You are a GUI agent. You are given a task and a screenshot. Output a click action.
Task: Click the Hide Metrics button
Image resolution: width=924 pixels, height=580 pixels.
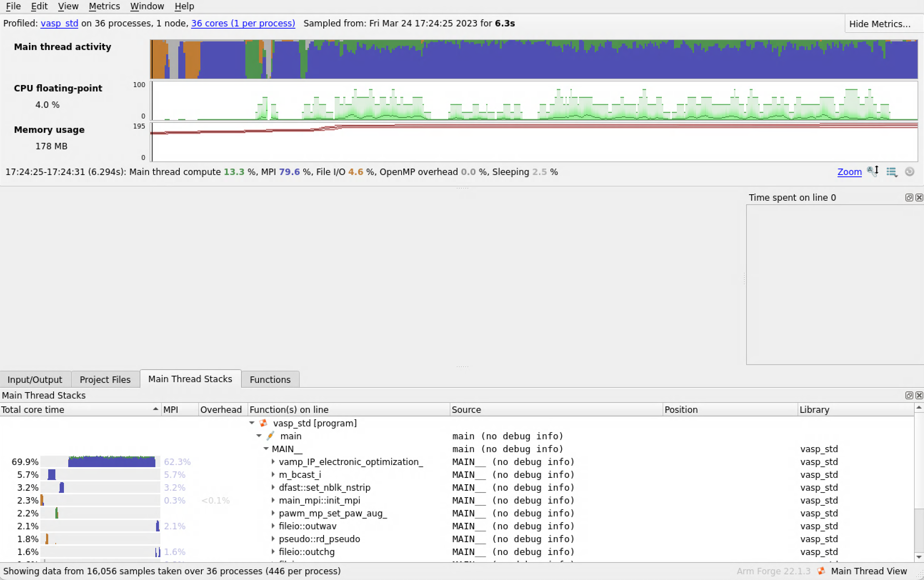coord(879,24)
